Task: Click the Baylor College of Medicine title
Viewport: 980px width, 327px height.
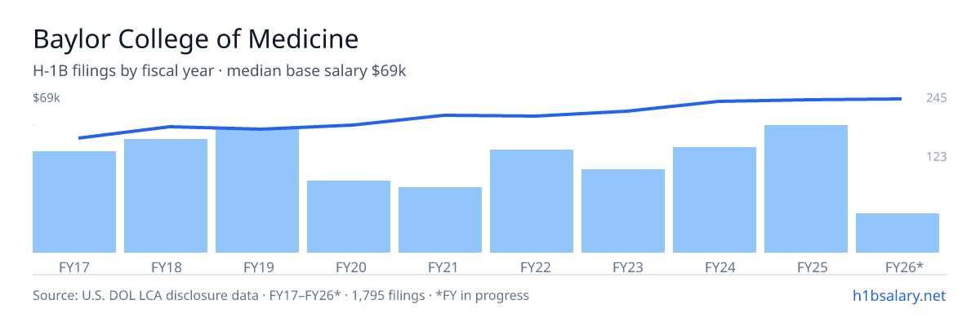Action: 196,38
